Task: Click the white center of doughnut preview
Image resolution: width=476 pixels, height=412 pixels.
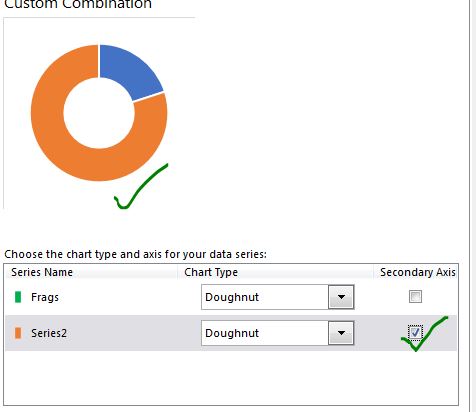Action: (x=99, y=113)
